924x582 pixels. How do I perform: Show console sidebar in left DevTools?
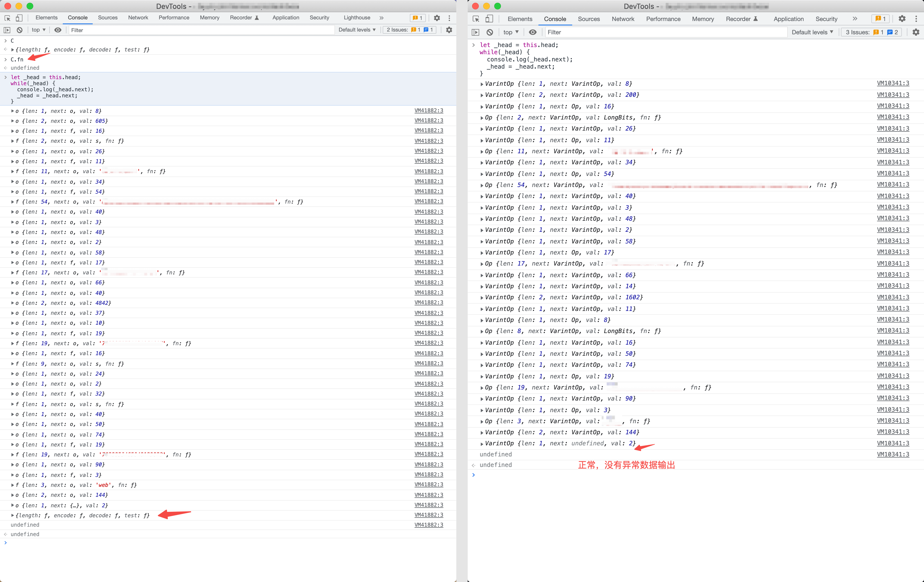pyautogui.click(x=7, y=30)
